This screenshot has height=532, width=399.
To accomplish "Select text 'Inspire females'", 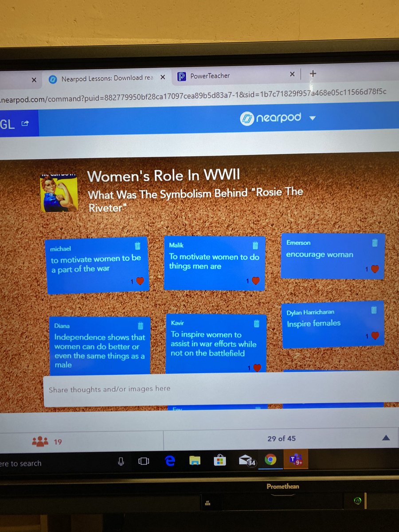I will 314,323.
